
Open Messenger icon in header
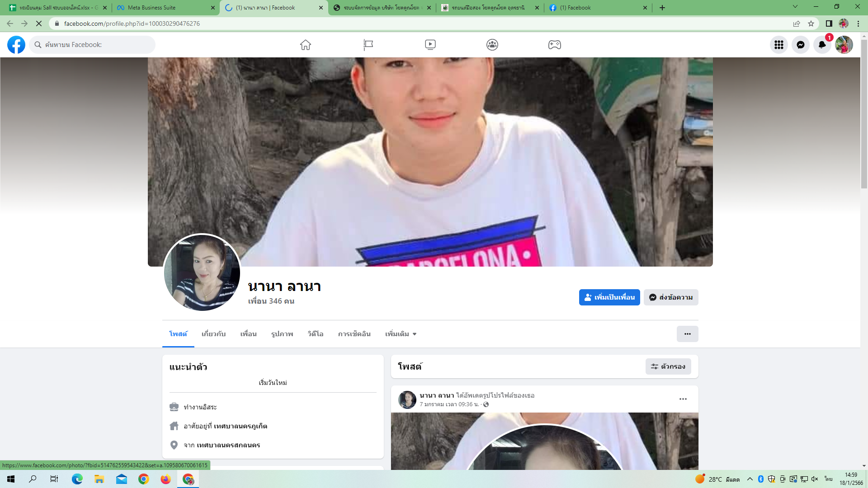pyautogui.click(x=800, y=45)
